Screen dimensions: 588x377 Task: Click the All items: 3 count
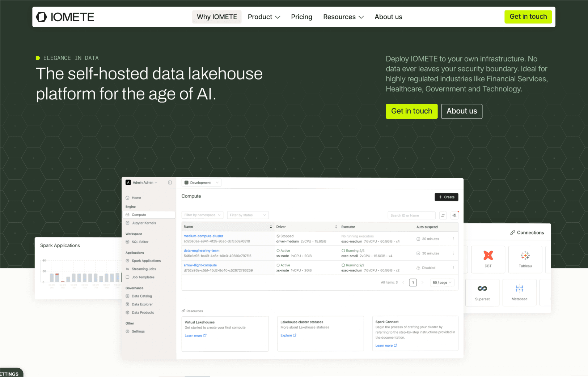coord(389,283)
